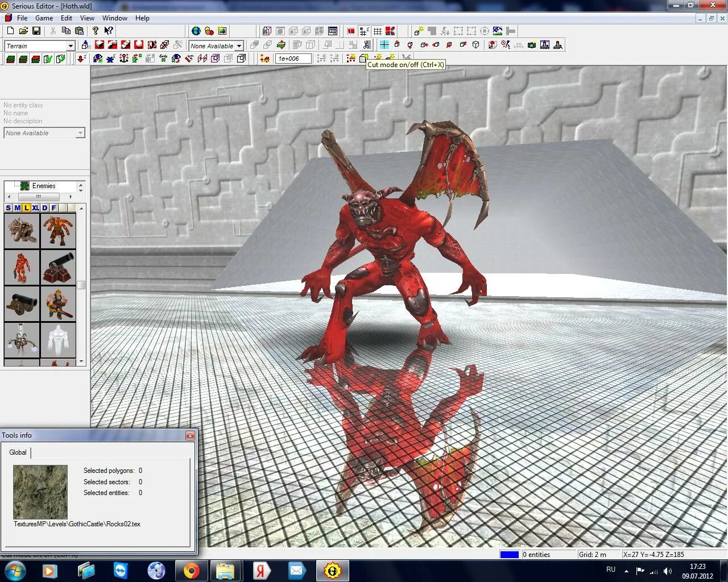The width and height of the screenshot is (728, 582).
Task: Open the Edit menu
Action: click(x=67, y=18)
